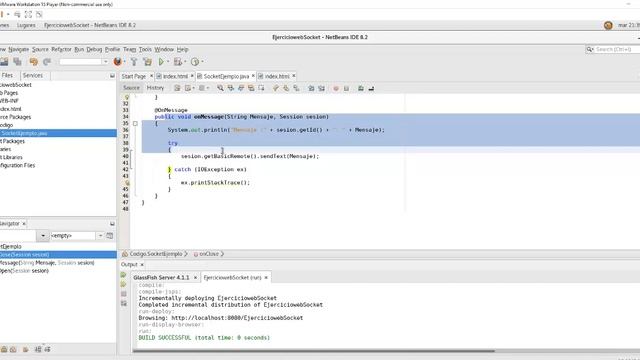
Task: Open the Profile Project dropdown arrow
Action: click(x=202, y=62)
